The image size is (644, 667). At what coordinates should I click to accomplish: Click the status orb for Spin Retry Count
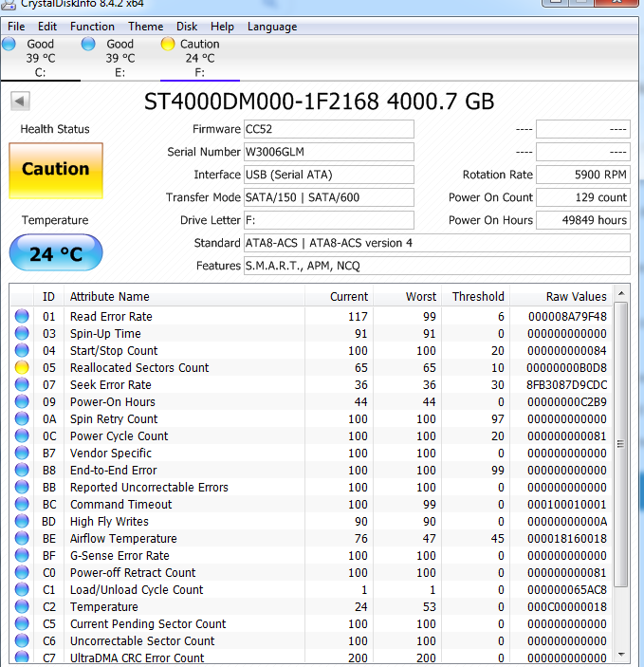22,418
